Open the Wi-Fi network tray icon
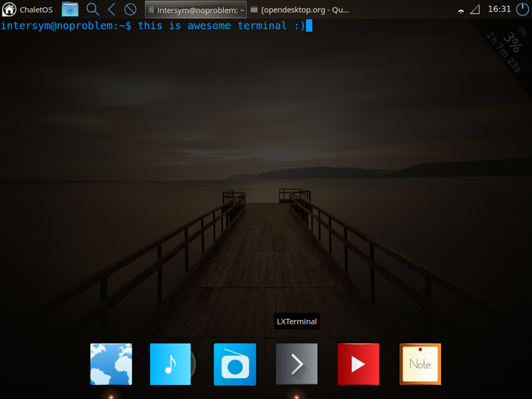Image resolution: width=532 pixels, height=399 pixels. (461, 11)
